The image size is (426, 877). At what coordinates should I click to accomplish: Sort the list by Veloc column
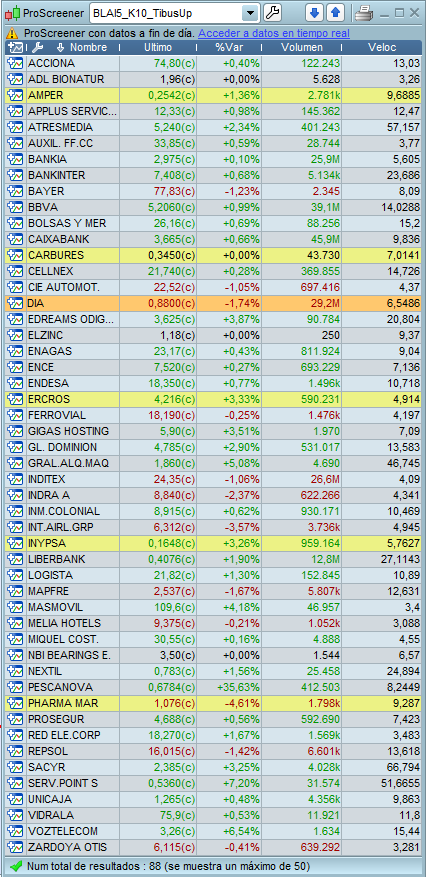coord(382,48)
